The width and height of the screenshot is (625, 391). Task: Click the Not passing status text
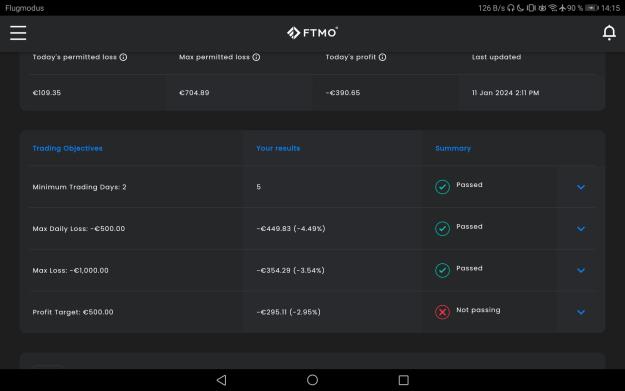(478, 310)
